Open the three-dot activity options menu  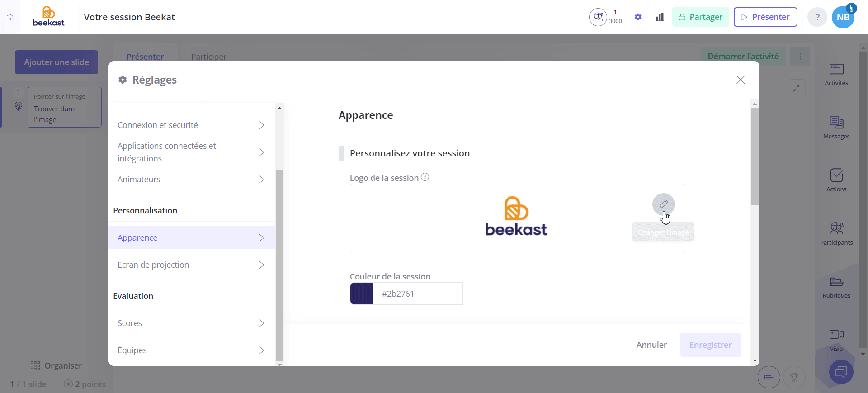click(x=800, y=57)
